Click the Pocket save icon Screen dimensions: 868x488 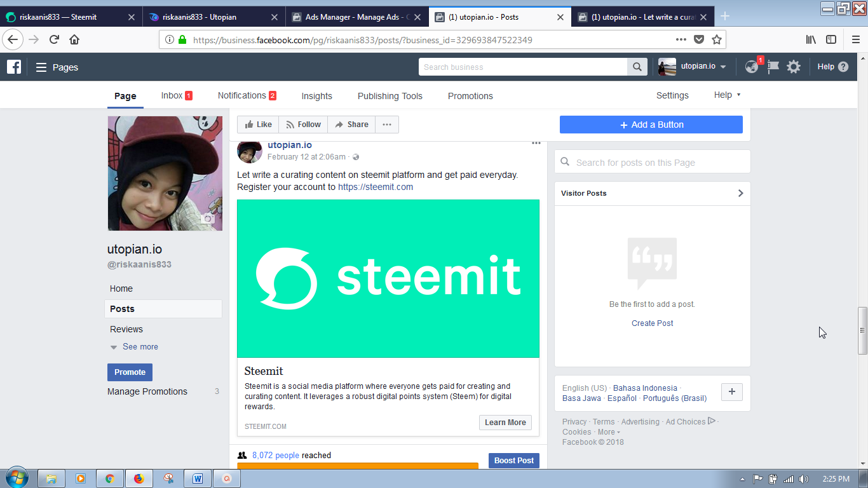pos(699,39)
